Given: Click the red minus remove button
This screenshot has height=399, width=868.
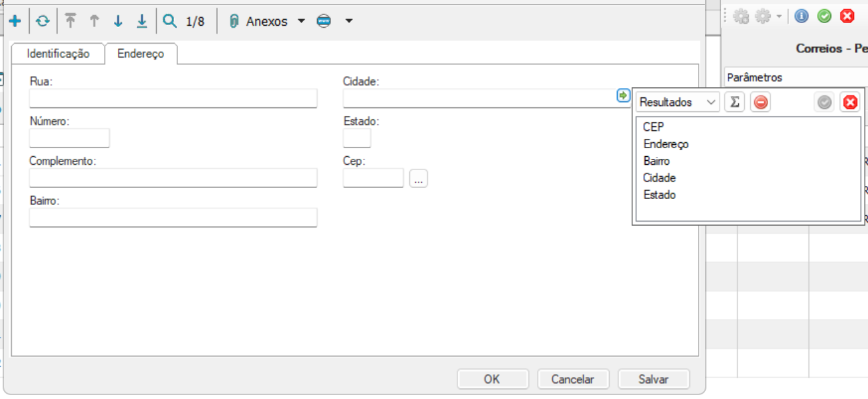Looking at the screenshot, I should [761, 103].
